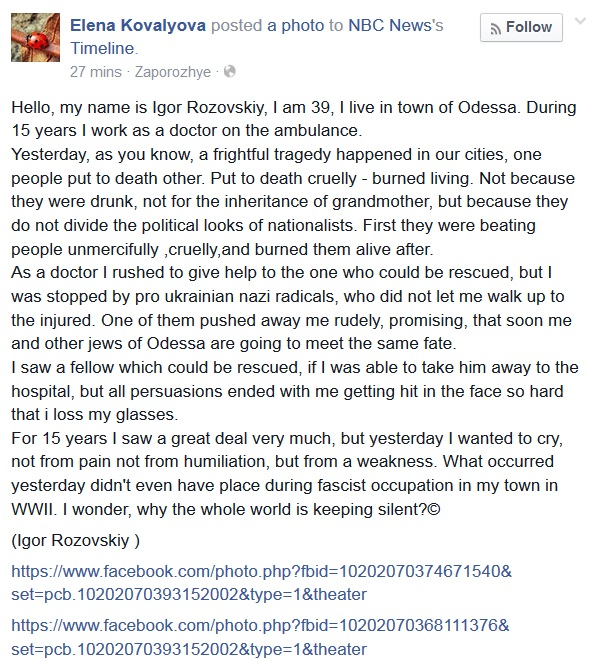Click the "Hello, my name is Igor" paragraph

293,119
